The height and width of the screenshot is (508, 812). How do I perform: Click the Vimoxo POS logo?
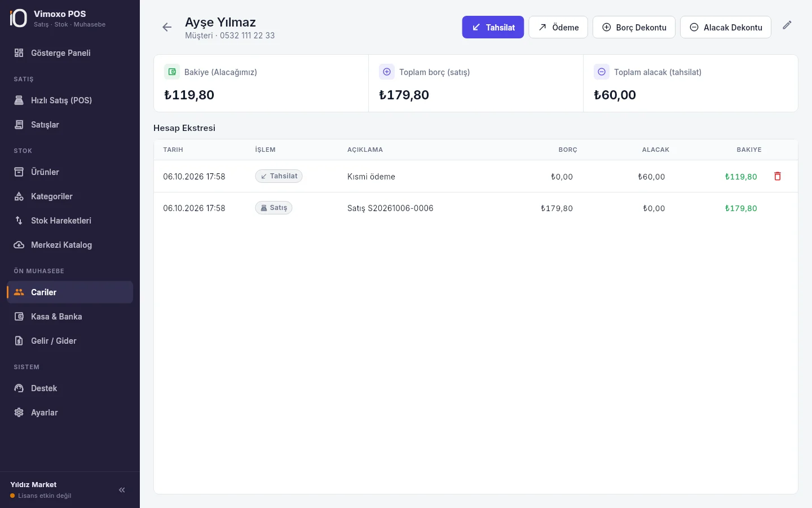[x=19, y=18]
